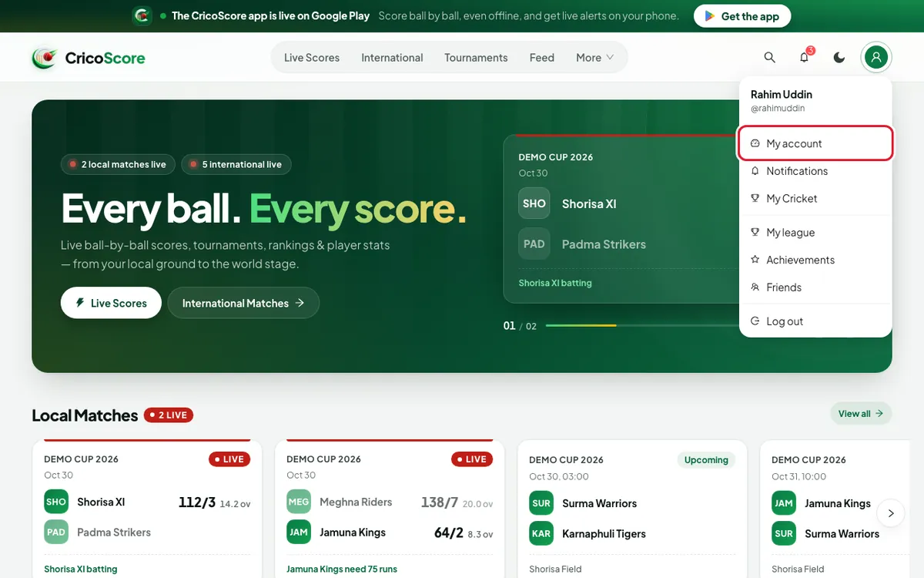Click the Local Matches heading
The width and height of the screenshot is (924, 578).
click(x=85, y=415)
